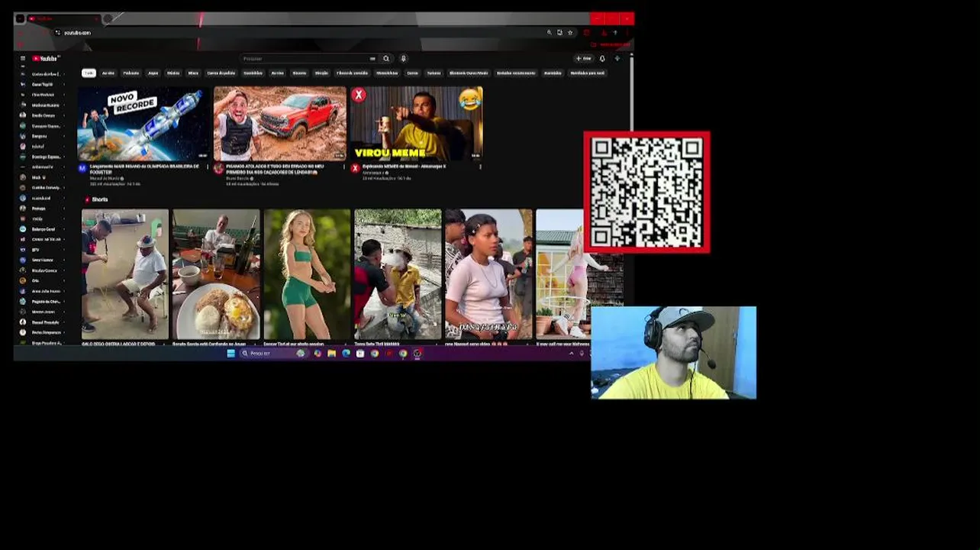Click the YouTube logo to go home
The width and height of the screenshot is (980, 550).
[46, 58]
